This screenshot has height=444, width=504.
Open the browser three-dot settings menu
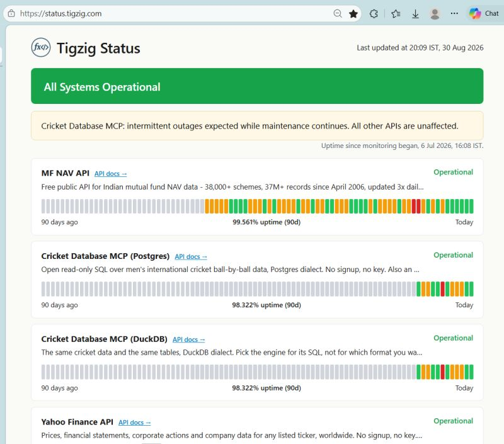[x=454, y=13]
